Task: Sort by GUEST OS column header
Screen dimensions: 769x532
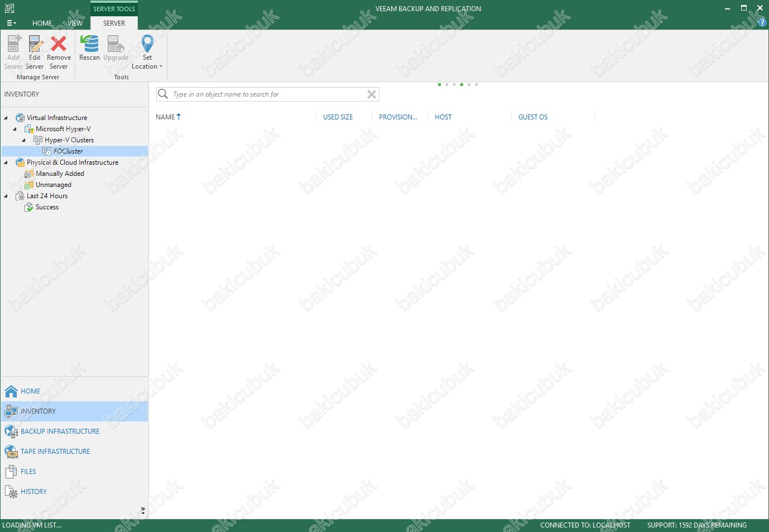Action: click(533, 117)
